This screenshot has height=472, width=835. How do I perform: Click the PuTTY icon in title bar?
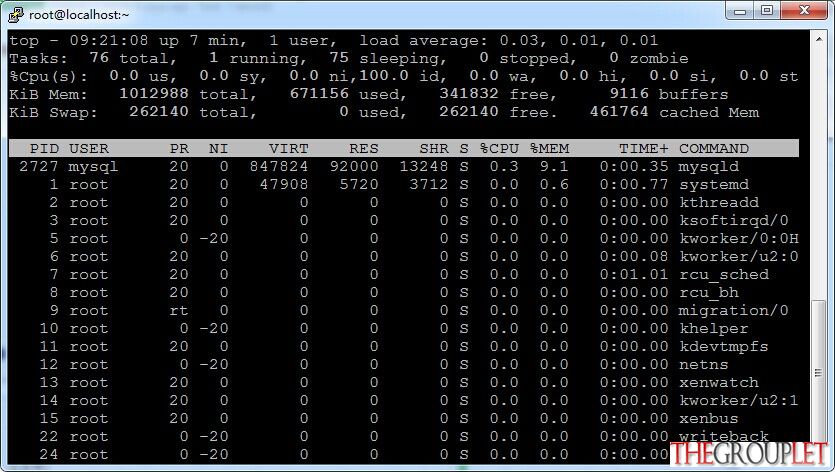click(15, 14)
